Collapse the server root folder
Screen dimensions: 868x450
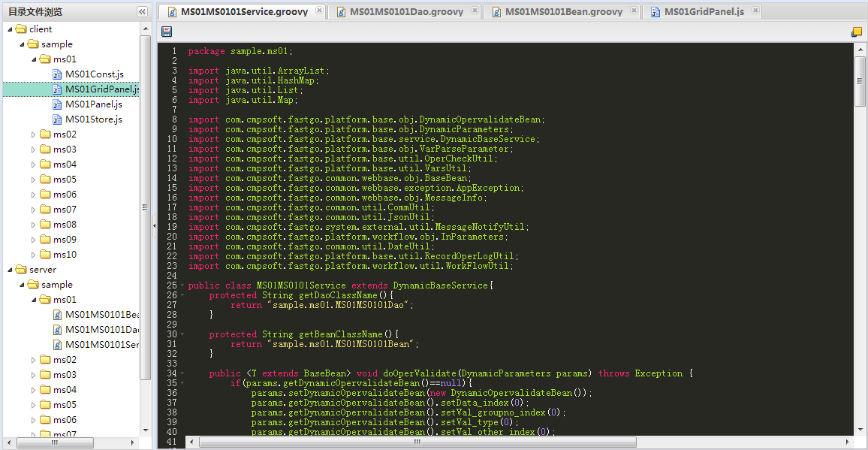point(10,270)
